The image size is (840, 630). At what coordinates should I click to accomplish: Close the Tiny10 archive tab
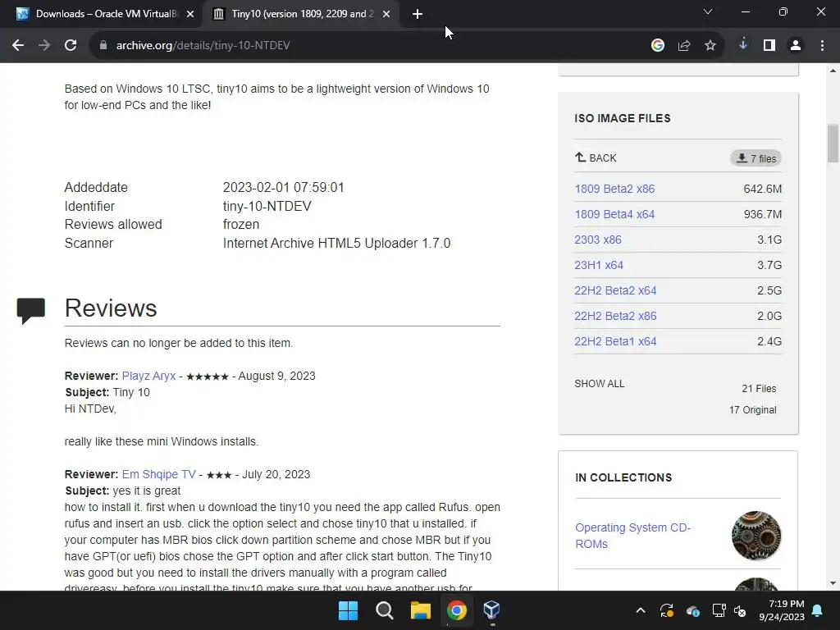click(x=386, y=14)
